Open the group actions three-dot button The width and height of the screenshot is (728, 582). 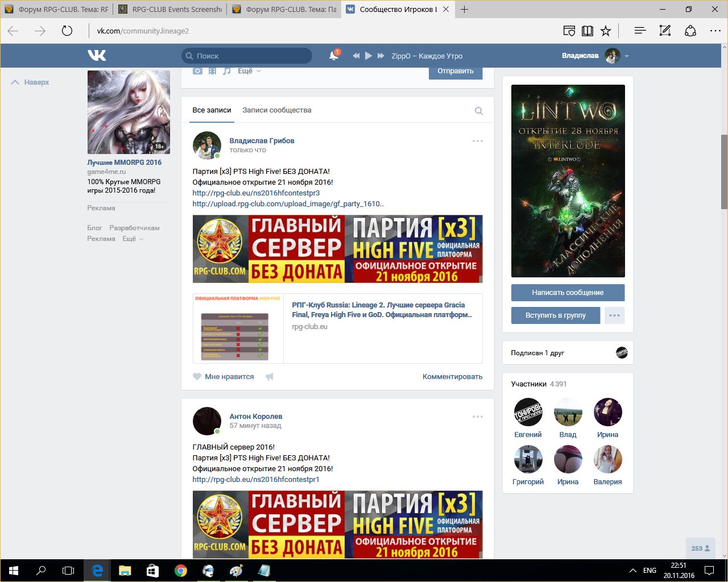tap(614, 315)
